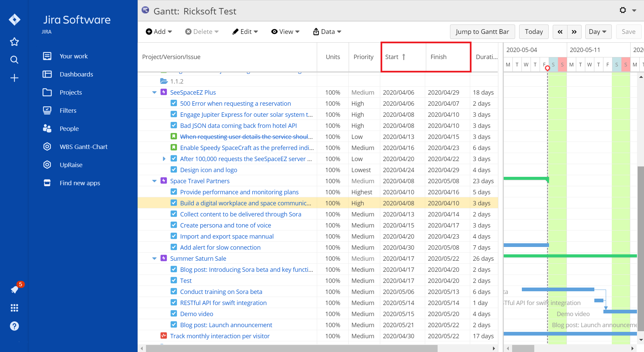This screenshot has width=644, height=352.
Task: Click the Your work sidebar icon
Action: point(47,56)
